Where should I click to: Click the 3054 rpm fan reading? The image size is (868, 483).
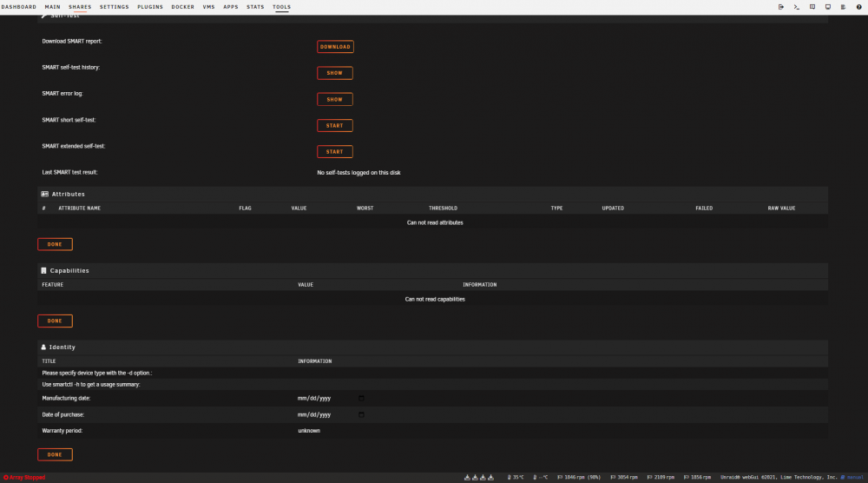pyautogui.click(x=624, y=478)
